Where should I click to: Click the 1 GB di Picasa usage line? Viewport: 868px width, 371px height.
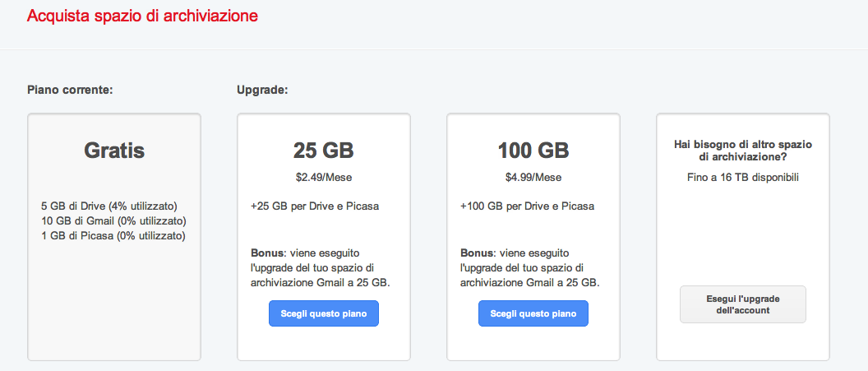click(113, 236)
